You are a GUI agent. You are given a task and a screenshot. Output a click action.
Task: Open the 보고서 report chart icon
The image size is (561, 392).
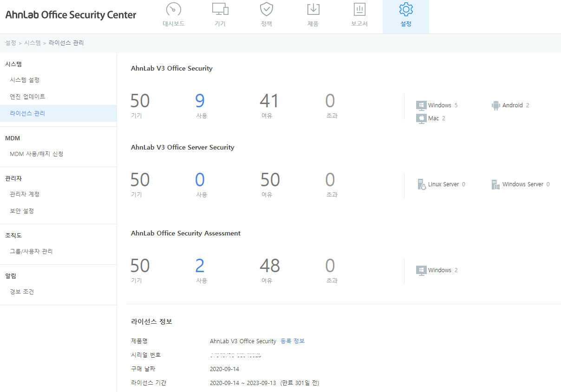[359, 9]
